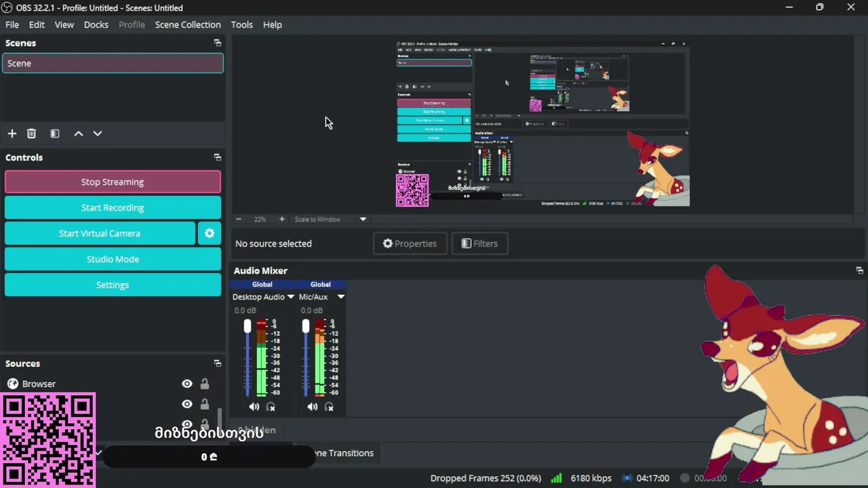Open the Docks menu
The width and height of the screenshot is (868, 488).
[96, 24]
